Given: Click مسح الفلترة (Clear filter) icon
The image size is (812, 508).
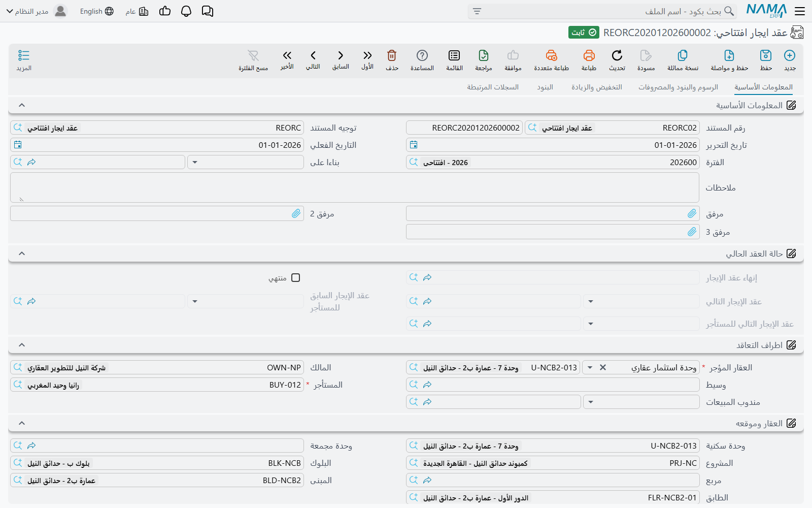Looking at the screenshot, I should 253,55.
